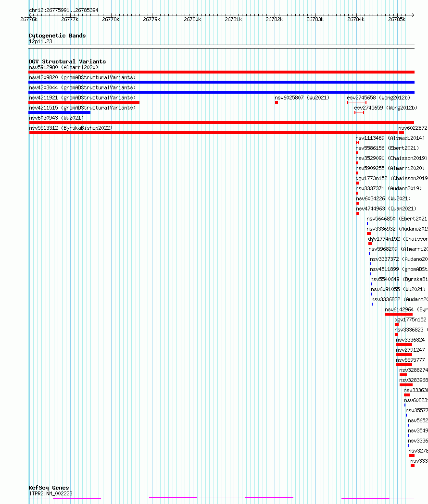Select nsv4744963 (Quan2021) label
428x504 pixels.
pos(386,209)
